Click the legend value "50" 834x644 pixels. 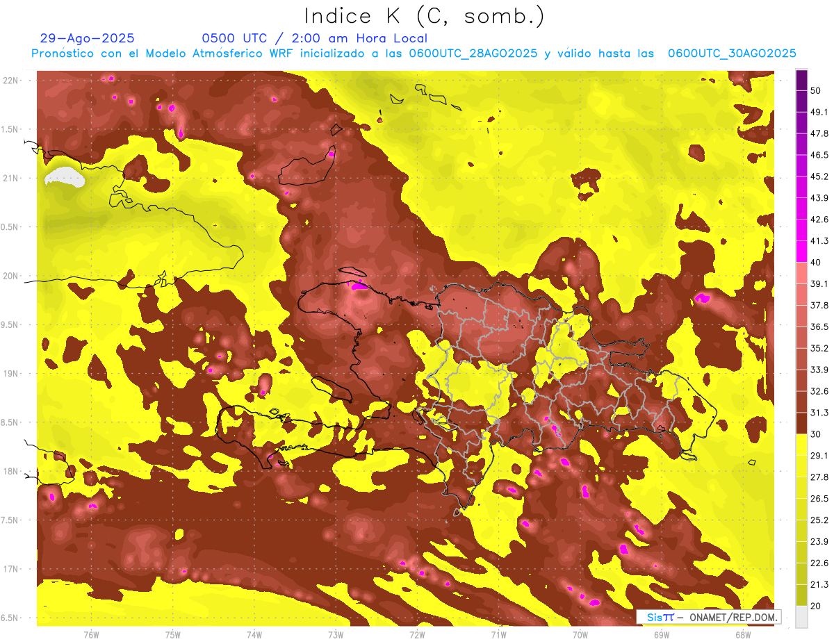coord(817,90)
